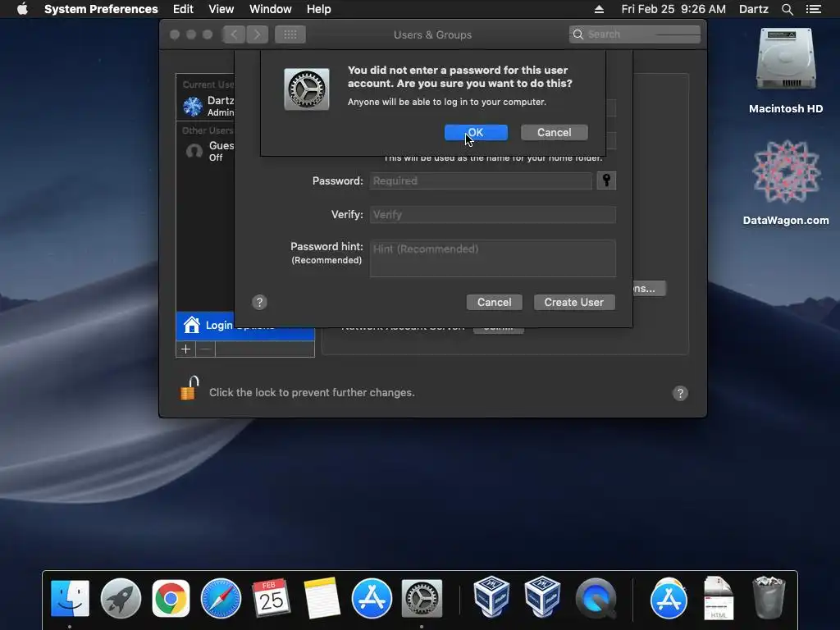Viewport: 840px width, 630px height.
Task: Focus the Password hint text box
Action: coord(492,258)
